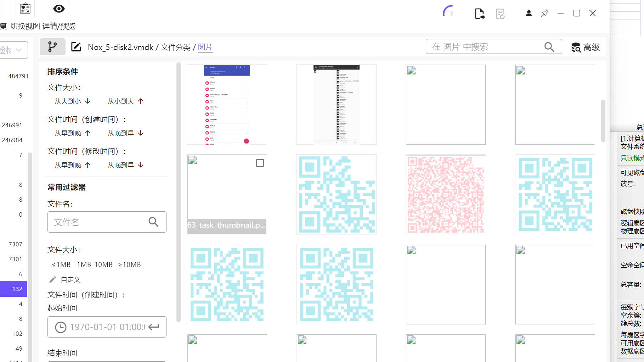644x362 pixels.
Task: Toggle the eye details/preview icon
Action: [59, 9]
